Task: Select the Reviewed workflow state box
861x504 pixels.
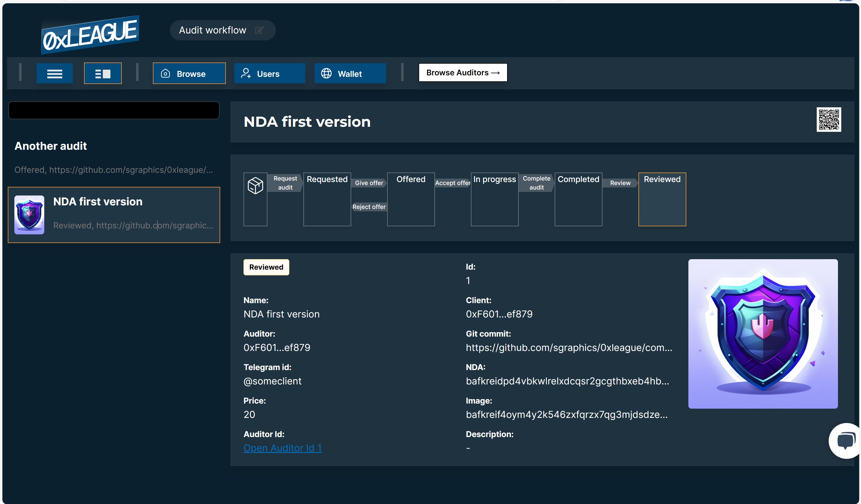Action: [x=662, y=199]
